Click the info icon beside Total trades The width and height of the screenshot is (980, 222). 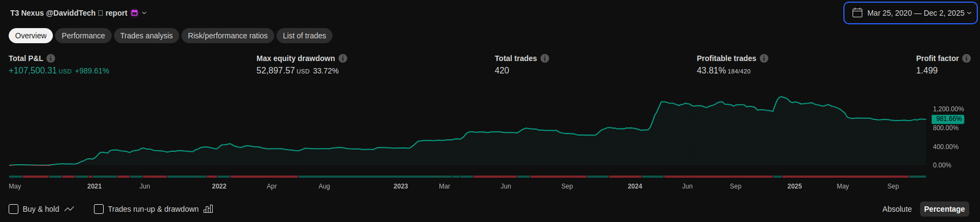(x=545, y=58)
